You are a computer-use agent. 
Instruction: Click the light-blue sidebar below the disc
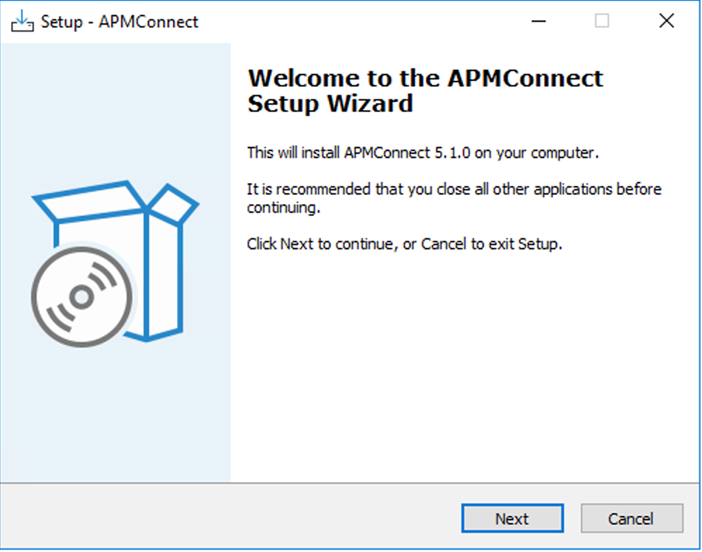pyautogui.click(x=116, y=412)
